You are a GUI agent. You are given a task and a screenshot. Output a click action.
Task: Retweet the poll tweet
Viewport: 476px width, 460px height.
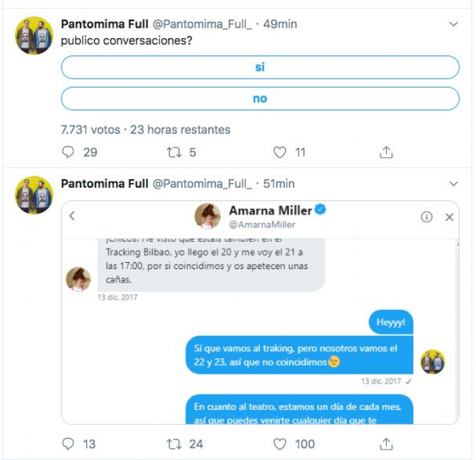pyautogui.click(x=175, y=152)
